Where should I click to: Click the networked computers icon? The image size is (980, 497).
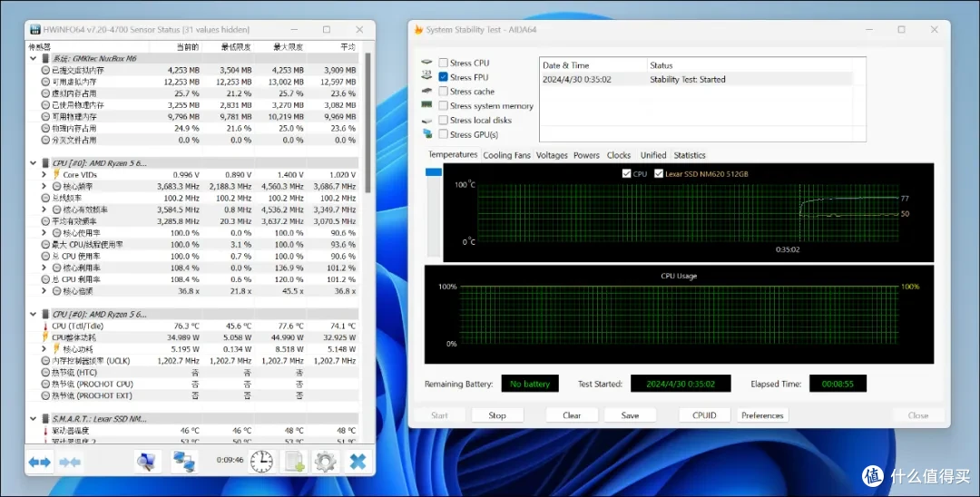click(184, 462)
